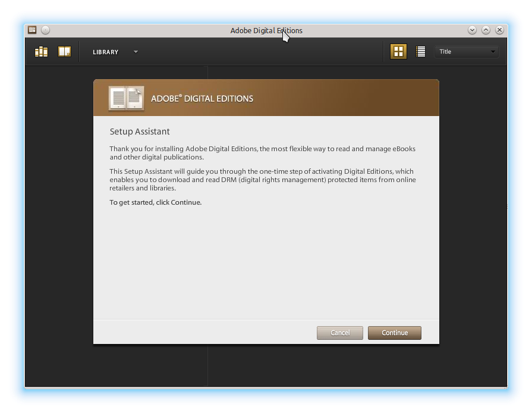Click the round pin button in the title bar
The height and width of the screenshot is (413, 532).
point(46,30)
